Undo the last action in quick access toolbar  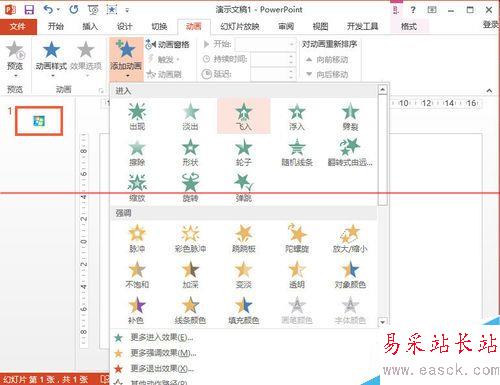click(x=48, y=10)
